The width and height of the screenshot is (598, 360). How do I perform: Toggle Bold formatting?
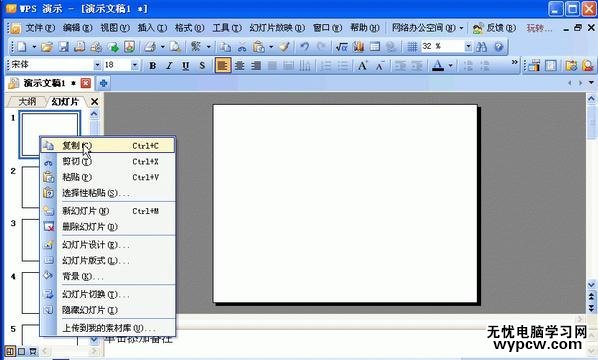pos(153,66)
